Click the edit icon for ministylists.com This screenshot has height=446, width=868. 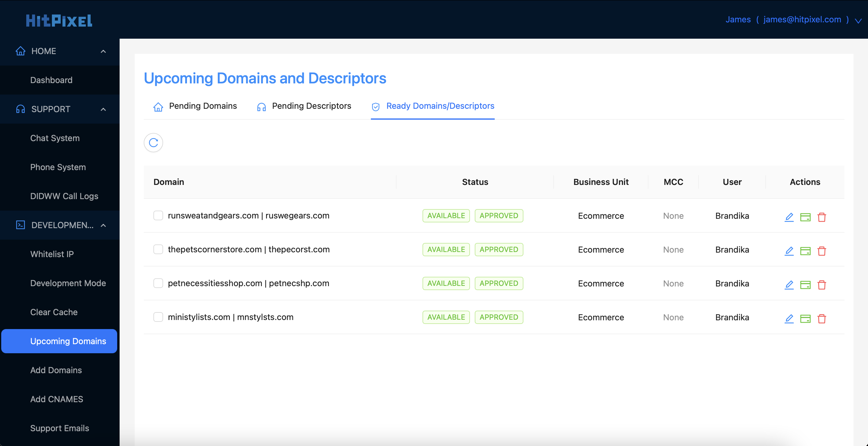(789, 318)
